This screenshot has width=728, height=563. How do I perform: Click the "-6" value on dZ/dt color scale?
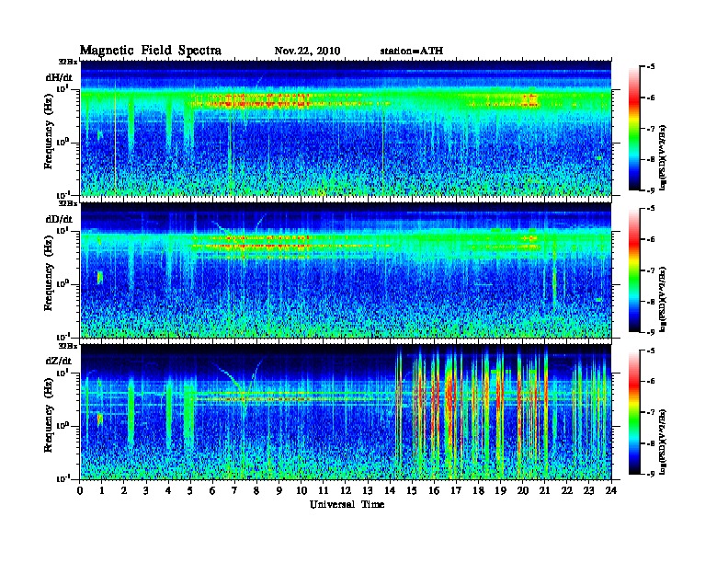[651, 382]
